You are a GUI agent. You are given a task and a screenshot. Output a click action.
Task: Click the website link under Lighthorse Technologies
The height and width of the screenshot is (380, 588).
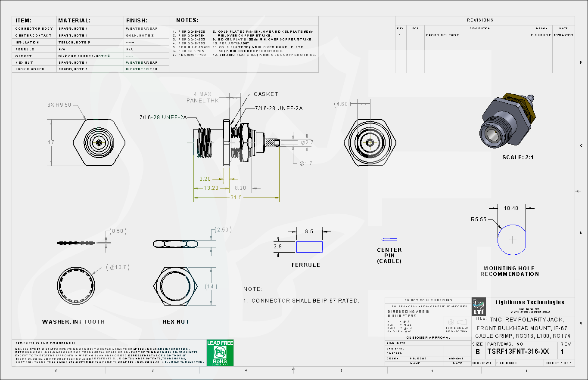528,312
